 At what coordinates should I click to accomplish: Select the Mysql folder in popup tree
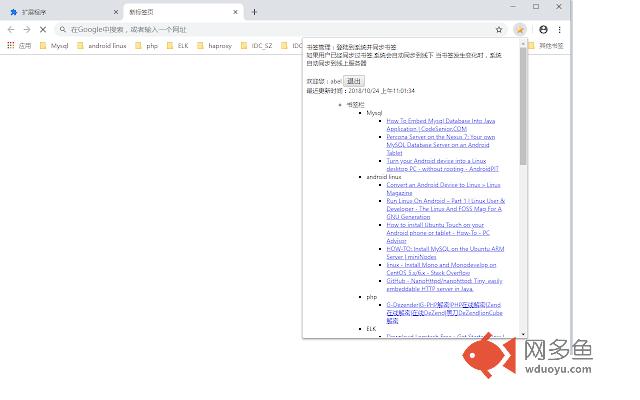coord(374,113)
